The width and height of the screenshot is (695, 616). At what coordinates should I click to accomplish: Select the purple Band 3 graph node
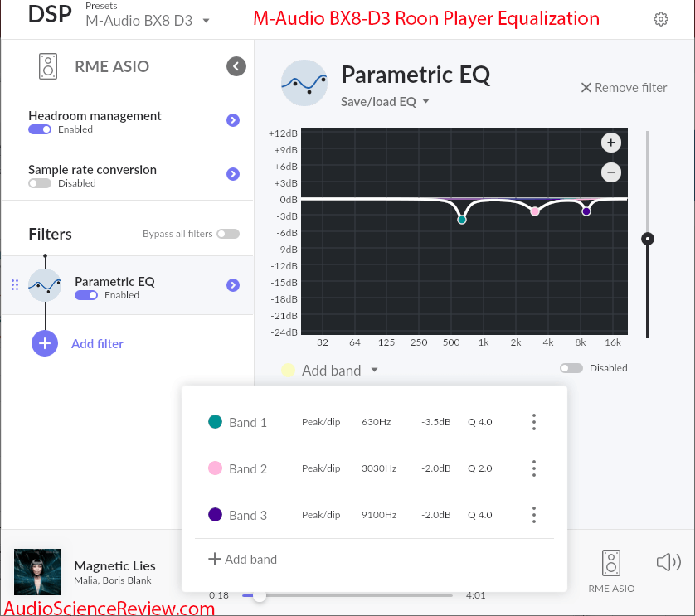[x=586, y=211]
